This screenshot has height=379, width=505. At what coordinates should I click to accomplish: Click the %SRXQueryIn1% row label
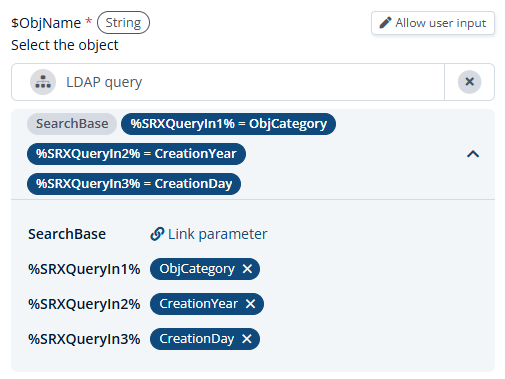point(84,269)
